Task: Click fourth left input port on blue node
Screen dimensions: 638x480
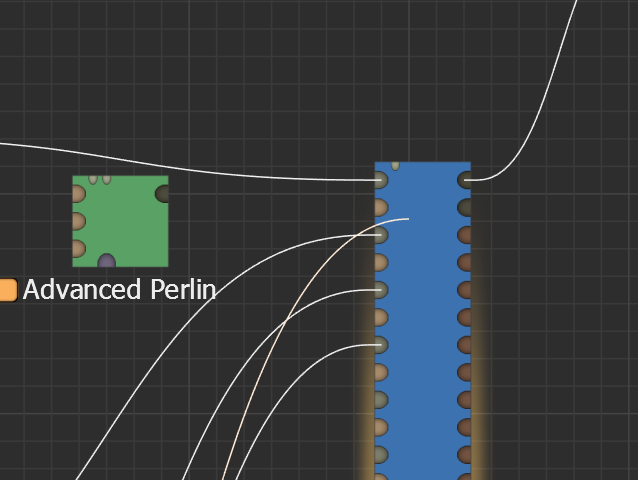Action: point(380,263)
